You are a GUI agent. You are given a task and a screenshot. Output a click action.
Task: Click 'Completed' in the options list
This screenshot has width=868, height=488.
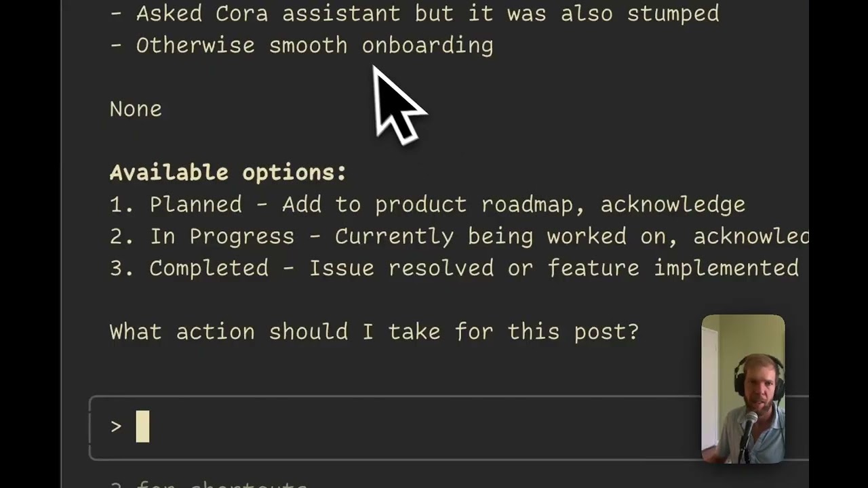(208, 268)
